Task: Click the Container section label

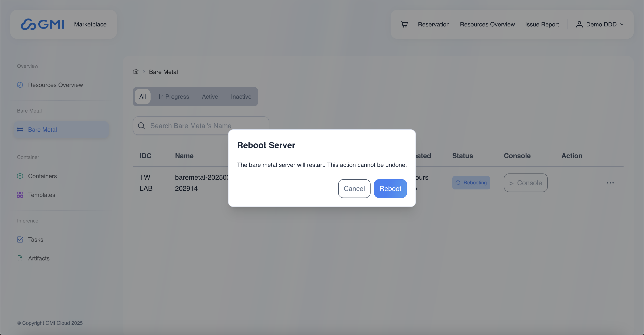Action: click(x=28, y=157)
